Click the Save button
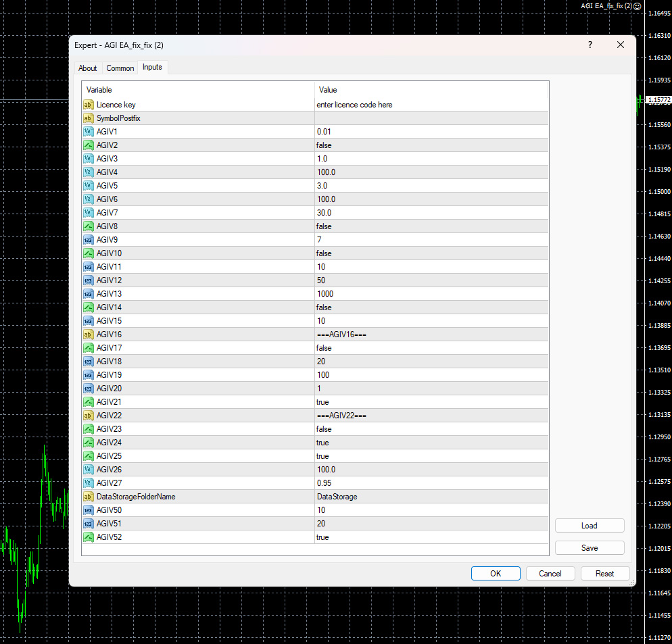This screenshot has height=644, width=672. (590, 547)
